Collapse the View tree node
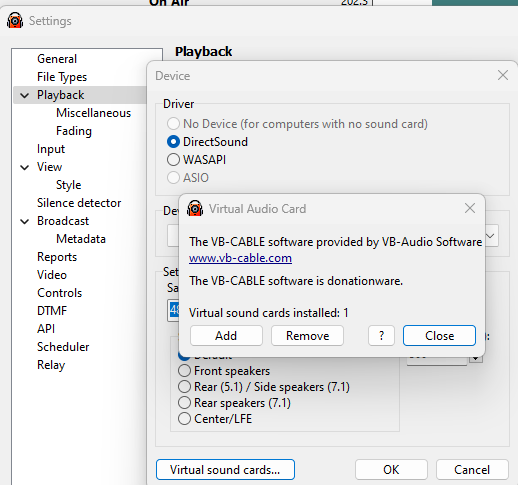Screen dimensions: 518x485 click(25, 167)
